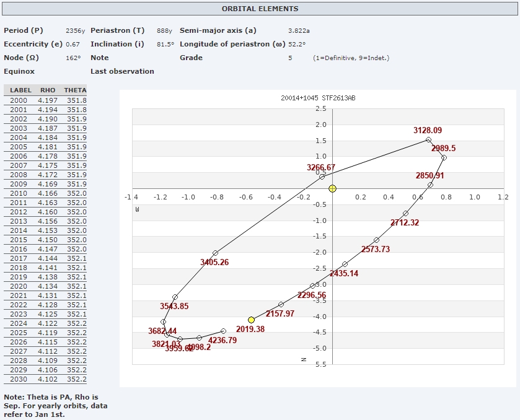Viewport: 520px width, 420px height.
Task: Click the Period (P) label
Action: tap(24, 30)
